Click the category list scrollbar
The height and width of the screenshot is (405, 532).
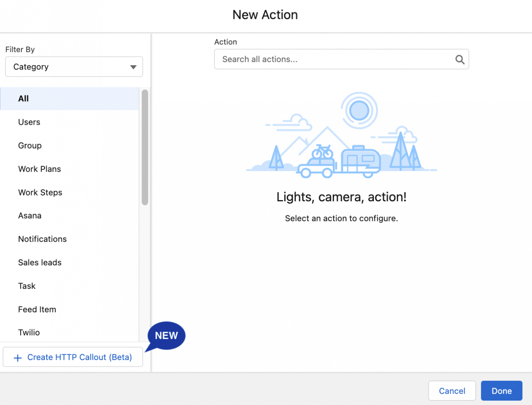(x=145, y=147)
